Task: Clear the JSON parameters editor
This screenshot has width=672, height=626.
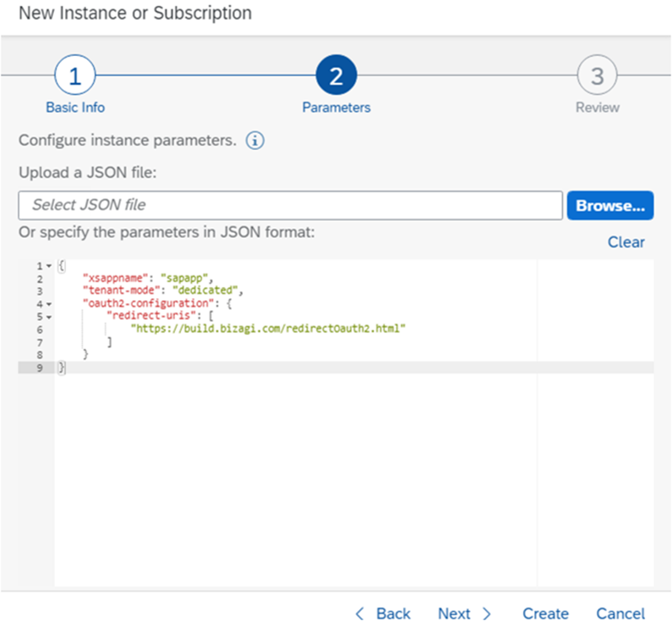Action: point(626,242)
